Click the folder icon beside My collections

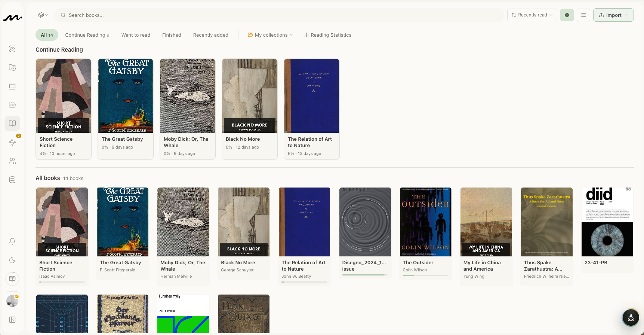250,35
